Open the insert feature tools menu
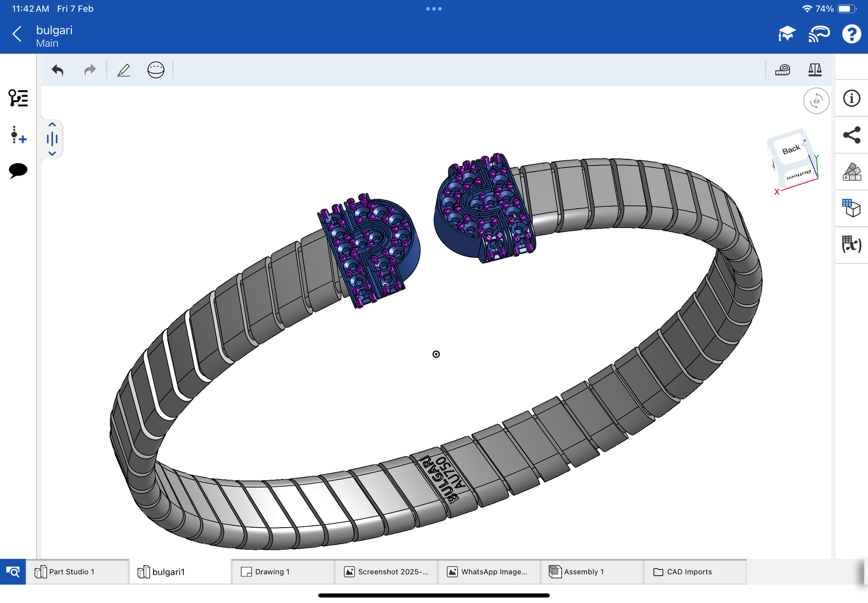The width and height of the screenshot is (868, 603). pyautogui.click(x=18, y=135)
